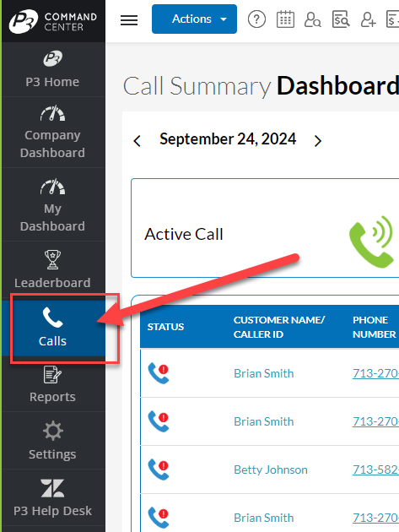399x532 pixels.
Task: Go to next day after September 24
Action: point(318,140)
